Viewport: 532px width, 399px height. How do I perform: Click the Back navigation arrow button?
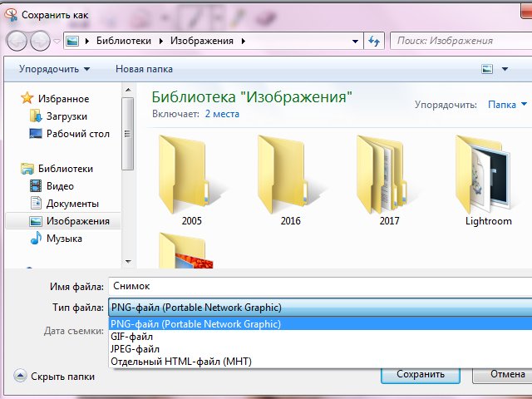[17, 41]
